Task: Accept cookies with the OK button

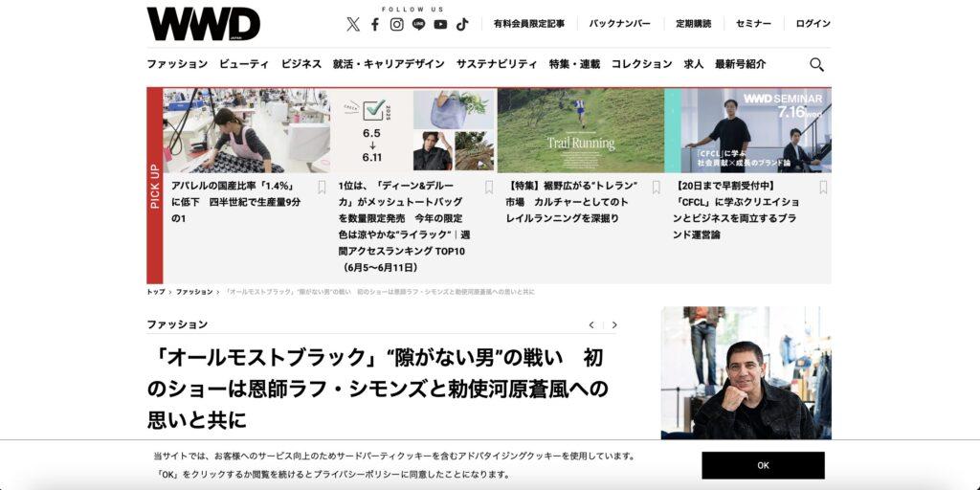Action: point(763,466)
